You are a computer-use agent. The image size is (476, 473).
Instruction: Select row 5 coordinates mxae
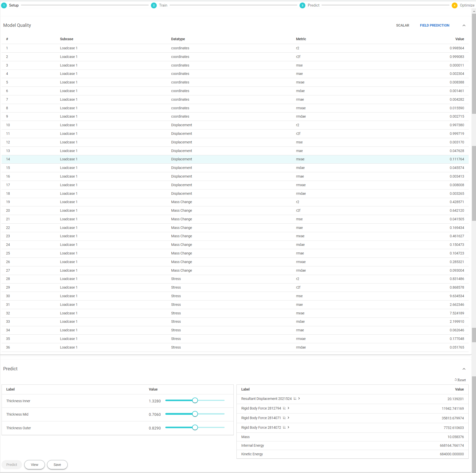(235, 82)
